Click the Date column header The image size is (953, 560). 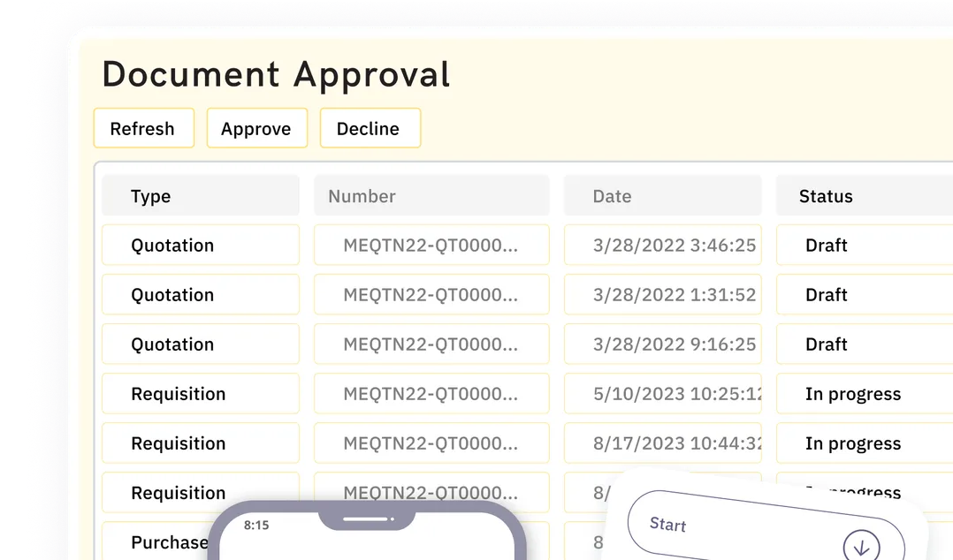pyautogui.click(x=662, y=195)
